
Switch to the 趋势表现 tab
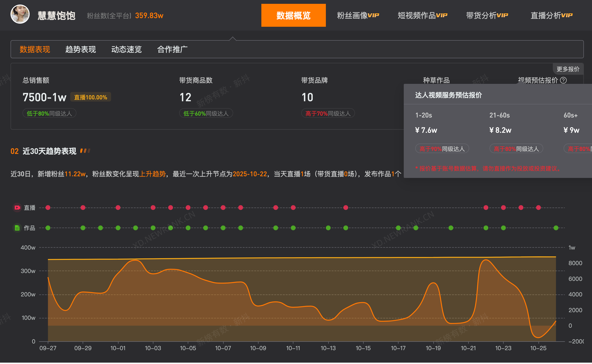click(81, 49)
